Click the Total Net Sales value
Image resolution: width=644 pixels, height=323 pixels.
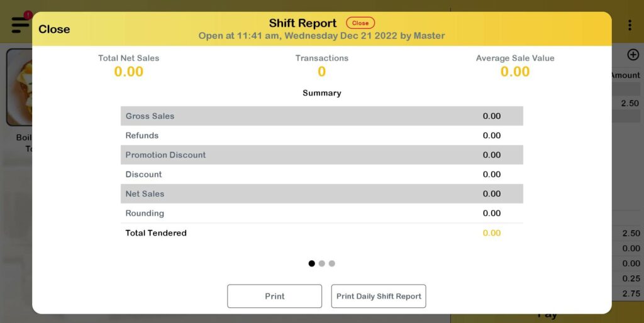pyautogui.click(x=129, y=72)
